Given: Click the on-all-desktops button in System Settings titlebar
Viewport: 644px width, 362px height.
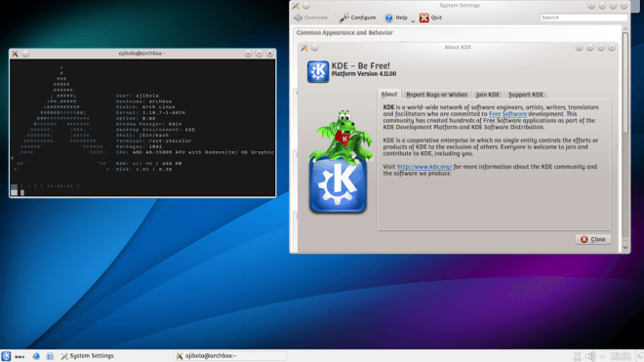Looking at the screenshot, I should point(306,6).
